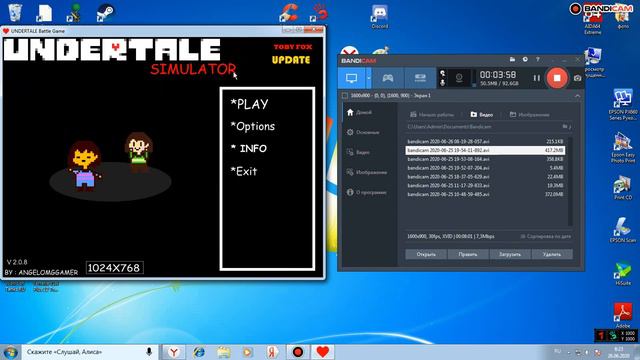Image resolution: width=640 pixels, height=360 pixels.
Task: Switch to Getting Started tab in Bandicam
Action: [432, 115]
